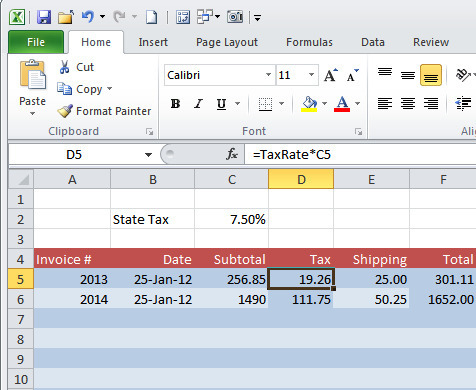Click the Redo arrow icon
The image size is (476, 390).
[x=119, y=16]
